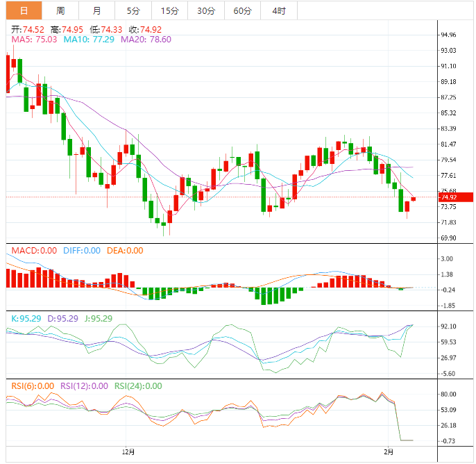Click the MA20 moving average label
The image size is (476, 464).
[146, 40]
